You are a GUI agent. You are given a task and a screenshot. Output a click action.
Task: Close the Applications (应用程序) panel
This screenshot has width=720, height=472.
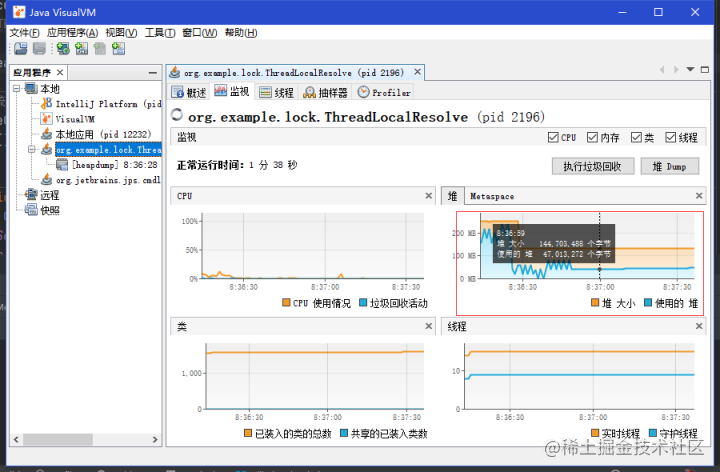click(x=60, y=73)
